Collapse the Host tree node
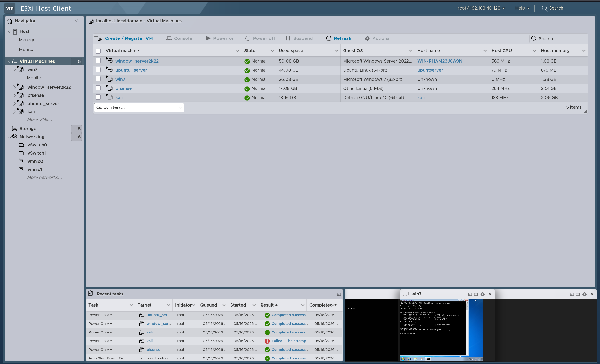Screen dimensions: 600x364 pyautogui.click(x=10, y=32)
